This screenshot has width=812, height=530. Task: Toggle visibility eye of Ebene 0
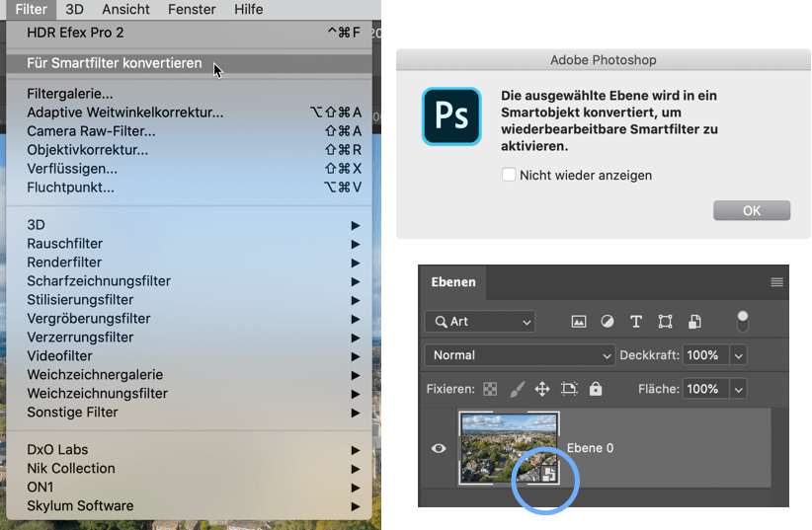[439, 448]
